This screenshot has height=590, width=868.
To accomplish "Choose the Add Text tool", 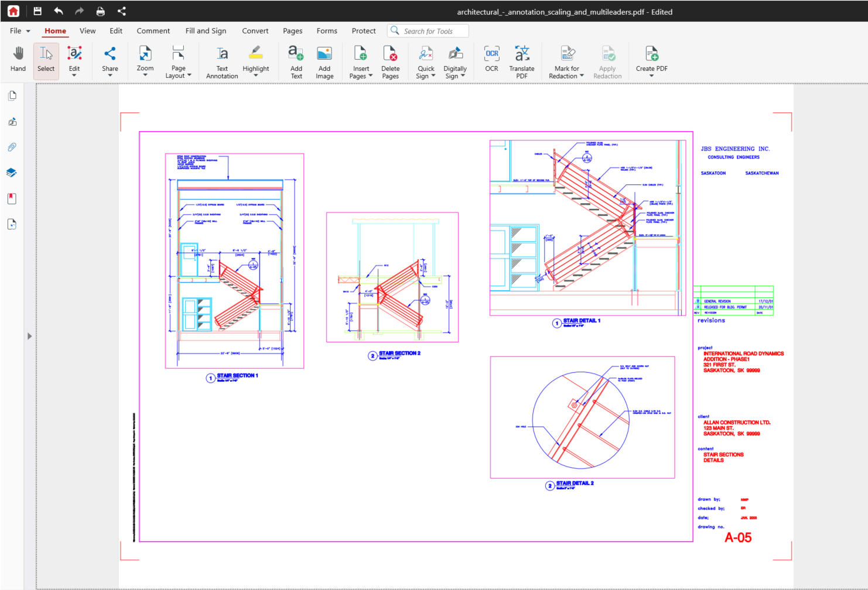I will [296, 61].
